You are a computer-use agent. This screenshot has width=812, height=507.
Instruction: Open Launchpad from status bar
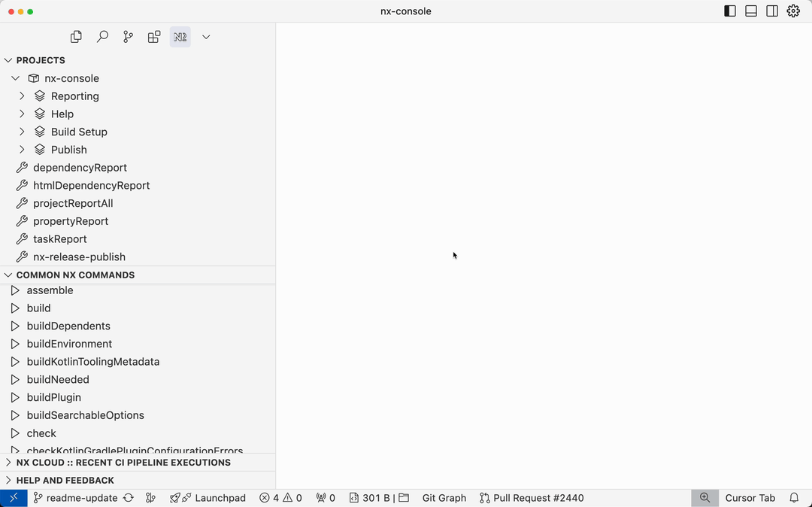(208, 498)
